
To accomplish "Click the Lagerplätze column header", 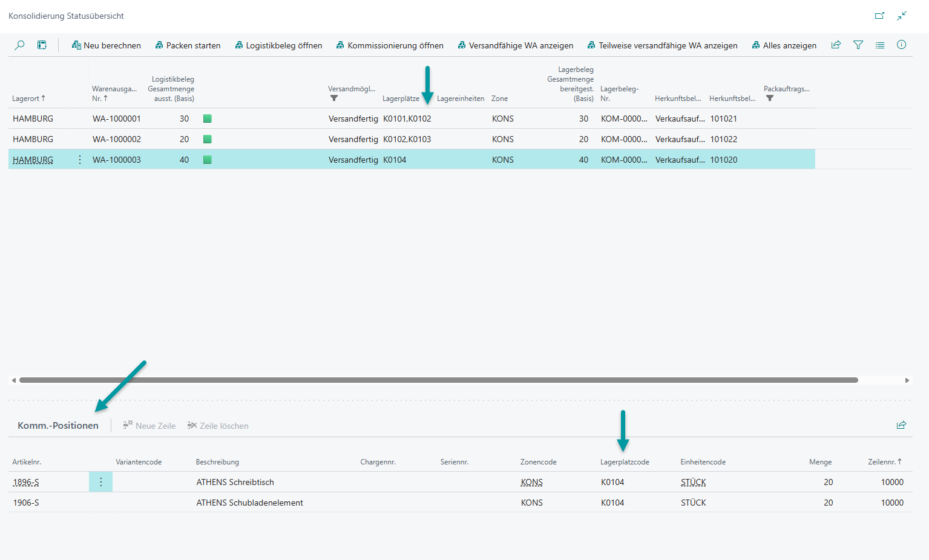I will pyautogui.click(x=401, y=99).
